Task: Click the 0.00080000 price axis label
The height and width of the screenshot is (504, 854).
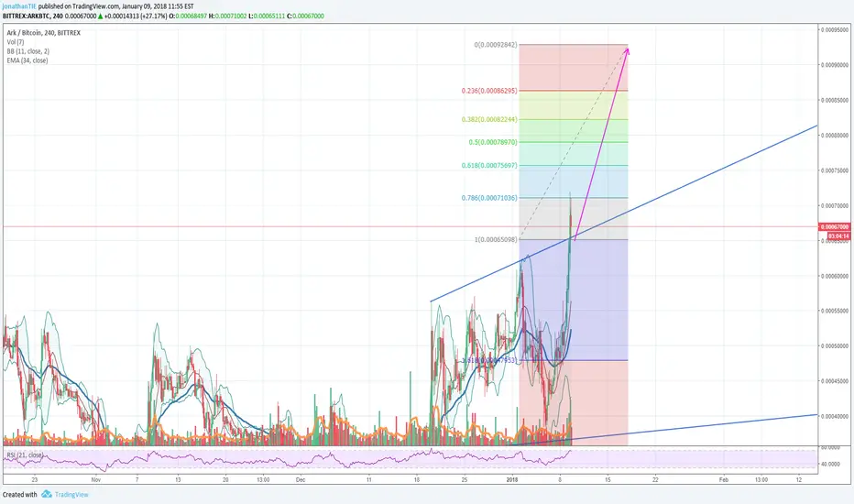Action: 835,135
